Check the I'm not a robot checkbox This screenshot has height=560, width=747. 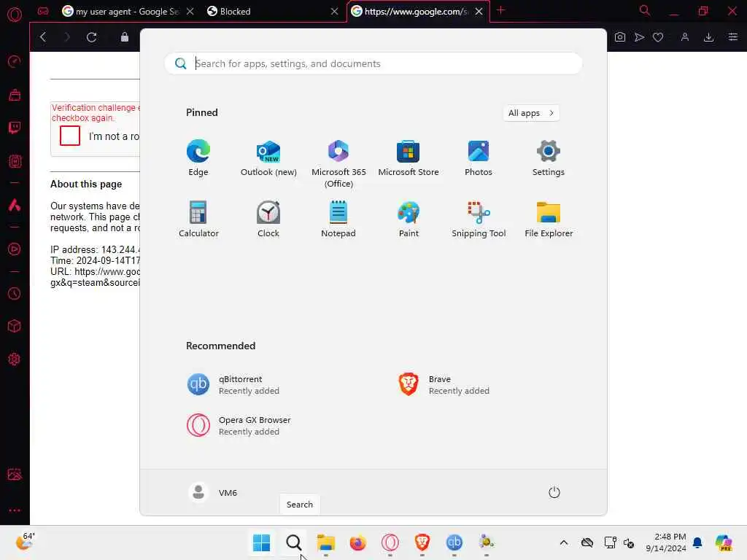tap(70, 136)
